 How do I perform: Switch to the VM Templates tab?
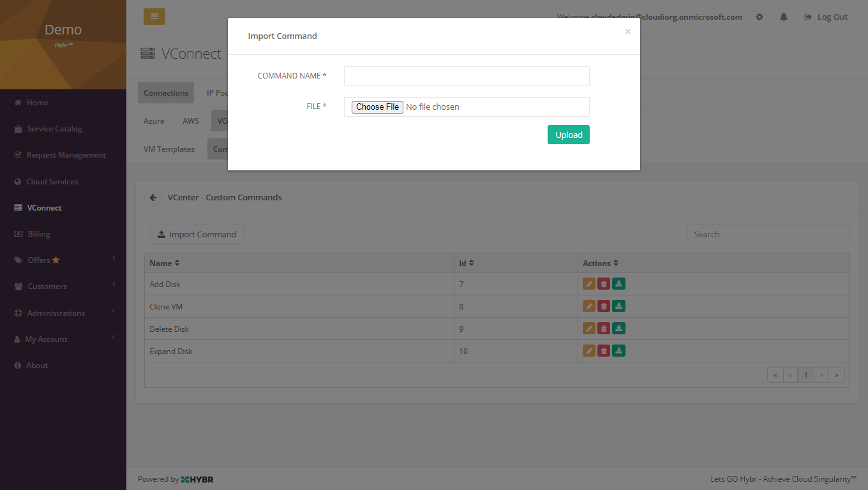(x=169, y=149)
